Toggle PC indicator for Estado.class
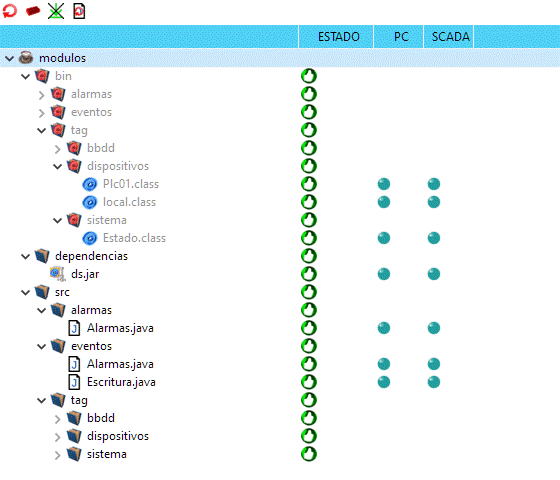The height and width of the screenshot is (480, 560). click(x=384, y=238)
